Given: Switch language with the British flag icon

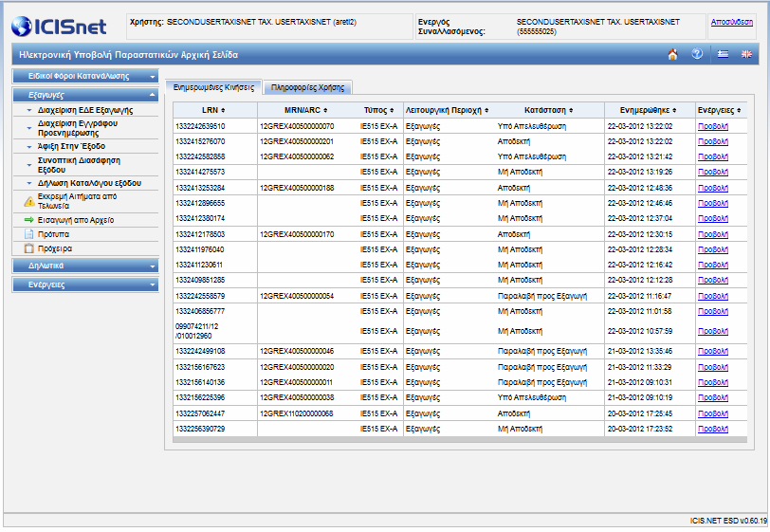Looking at the screenshot, I should 746,54.
